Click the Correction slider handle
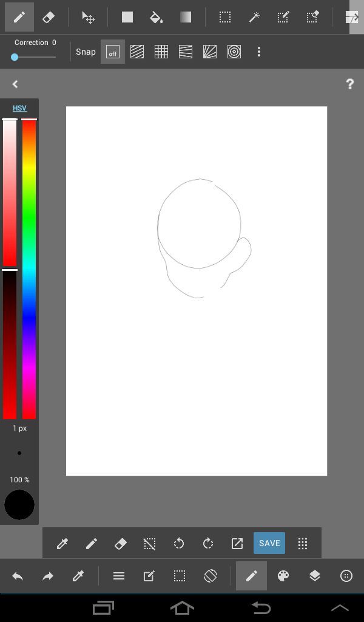This screenshot has height=622, width=364. coord(15,57)
